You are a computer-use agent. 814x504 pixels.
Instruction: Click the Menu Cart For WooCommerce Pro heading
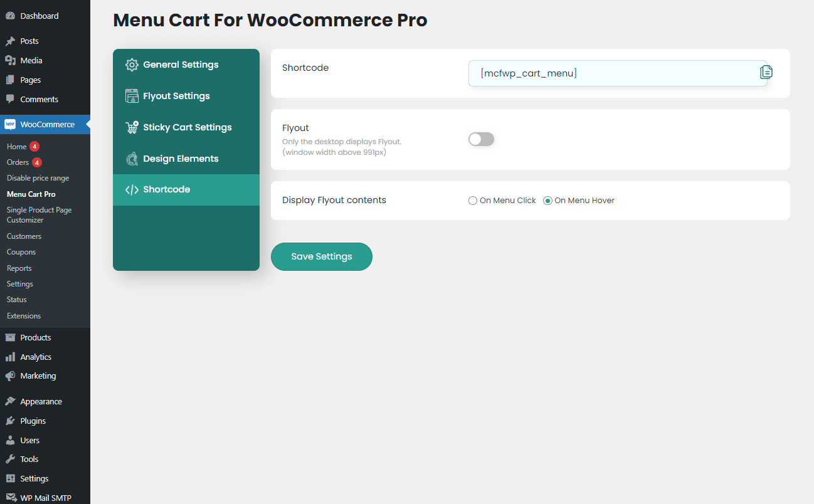click(270, 20)
